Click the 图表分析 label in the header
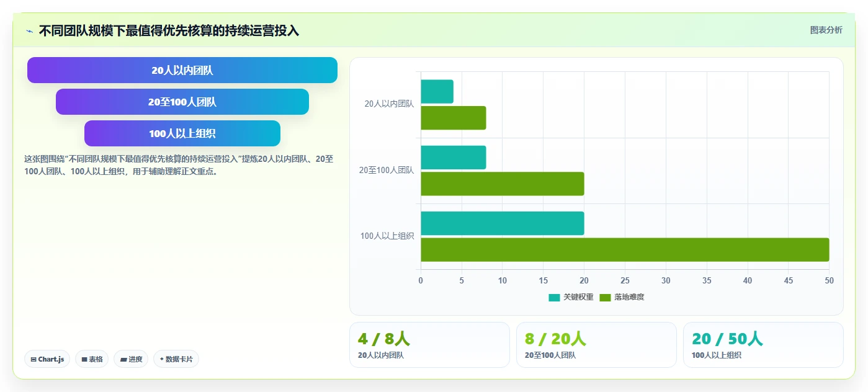Screen dimensions: 868x392 tap(826, 30)
